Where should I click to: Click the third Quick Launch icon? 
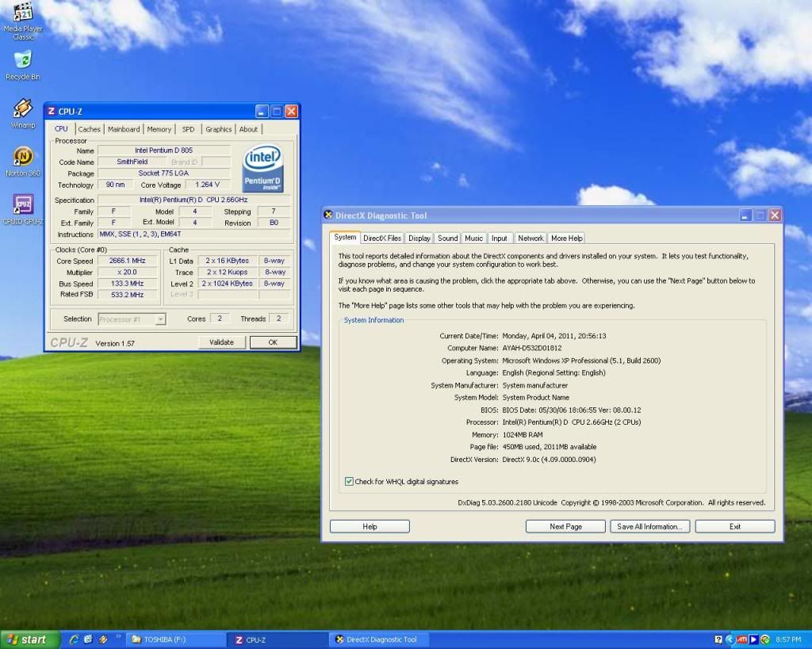click(103, 639)
